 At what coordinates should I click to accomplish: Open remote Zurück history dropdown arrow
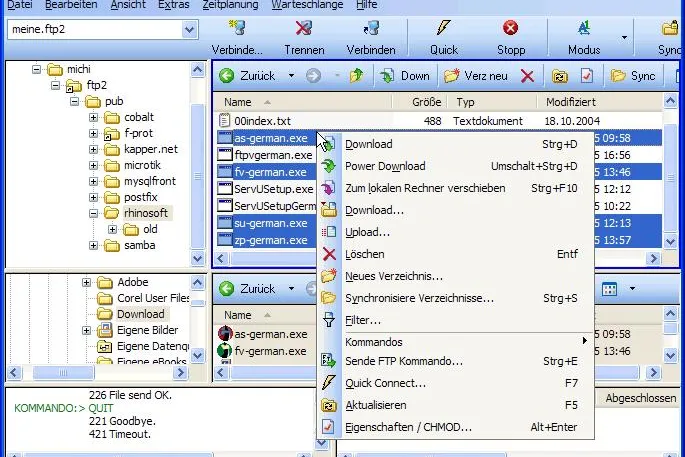(291, 76)
